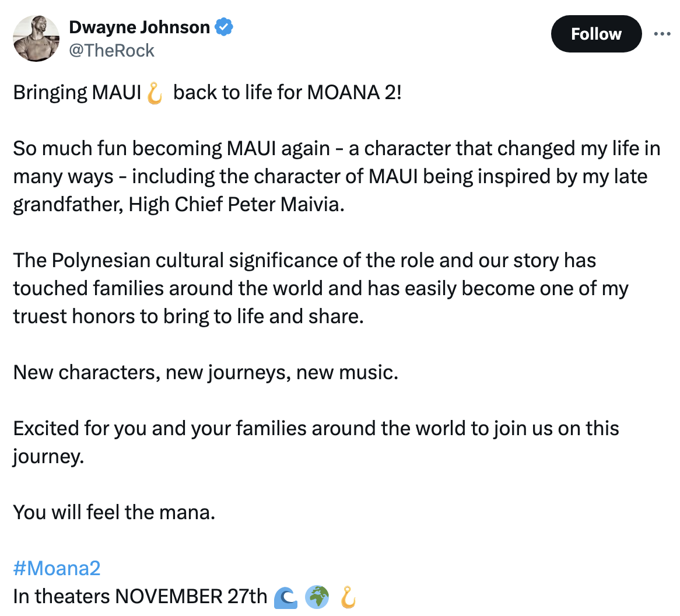The height and width of the screenshot is (616, 680).
Task: Click the @TheRock username handle
Action: tap(113, 51)
